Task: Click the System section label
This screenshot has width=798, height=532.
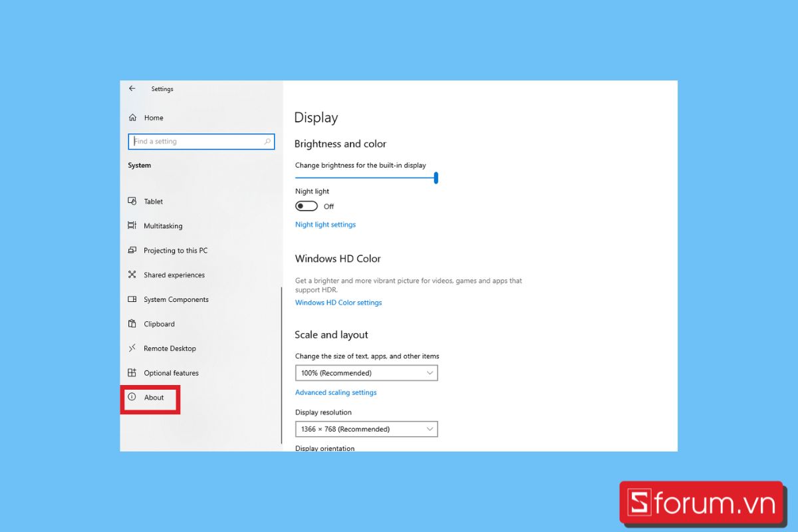Action: click(140, 165)
